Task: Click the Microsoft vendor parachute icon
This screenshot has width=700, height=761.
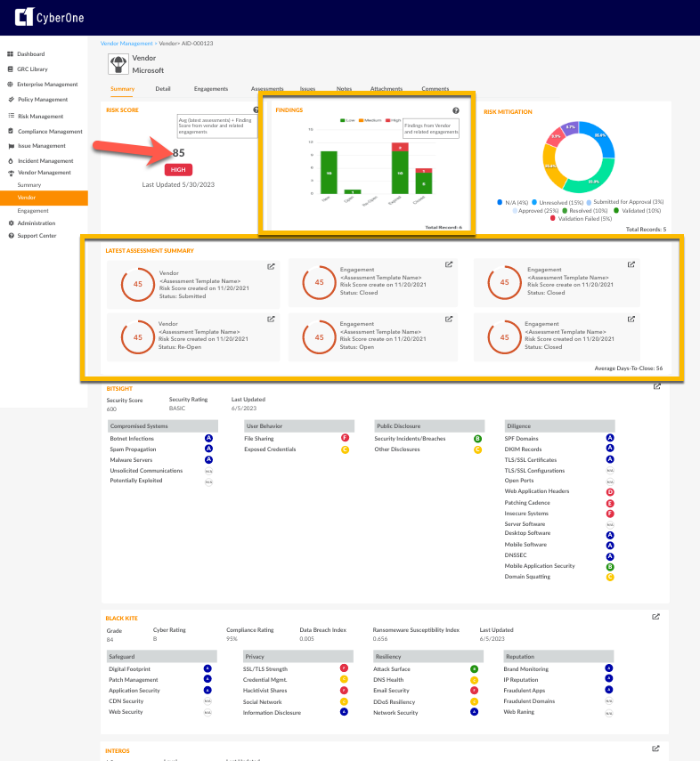Action: click(x=118, y=64)
